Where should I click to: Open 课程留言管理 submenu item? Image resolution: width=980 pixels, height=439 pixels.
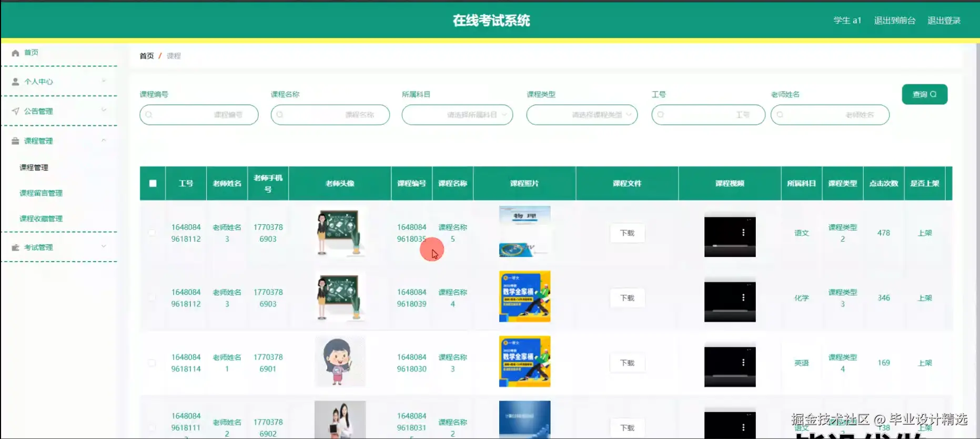(41, 193)
